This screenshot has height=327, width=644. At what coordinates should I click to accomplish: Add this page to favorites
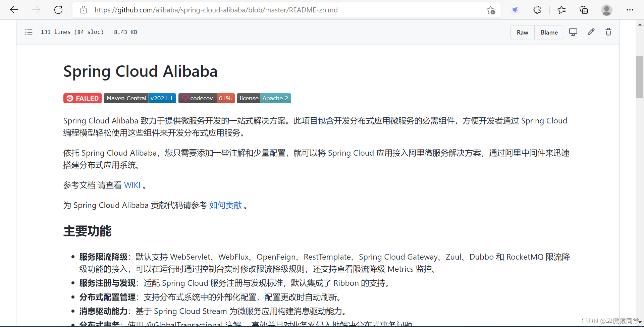(491, 10)
